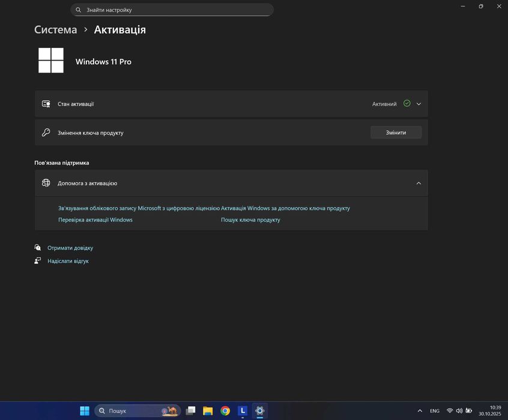Viewport: 508px width, 420px height.
Task: Focus the 'Знайти настройку' search field
Action: tap(172, 10)
